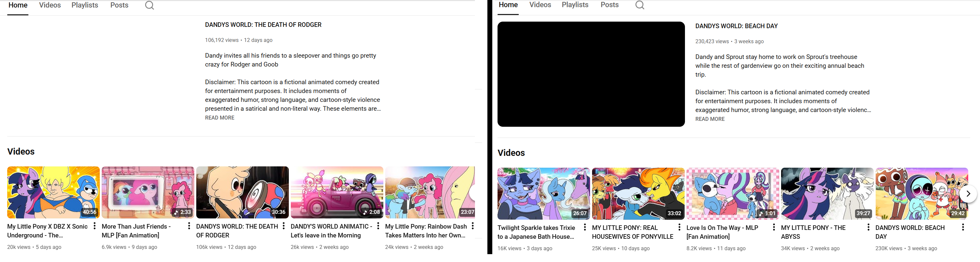The height and width of the screenshot is (262, 980).
Task: Select Playlists tab on Death of Rodger page
Action: click(x=85, y=5)
